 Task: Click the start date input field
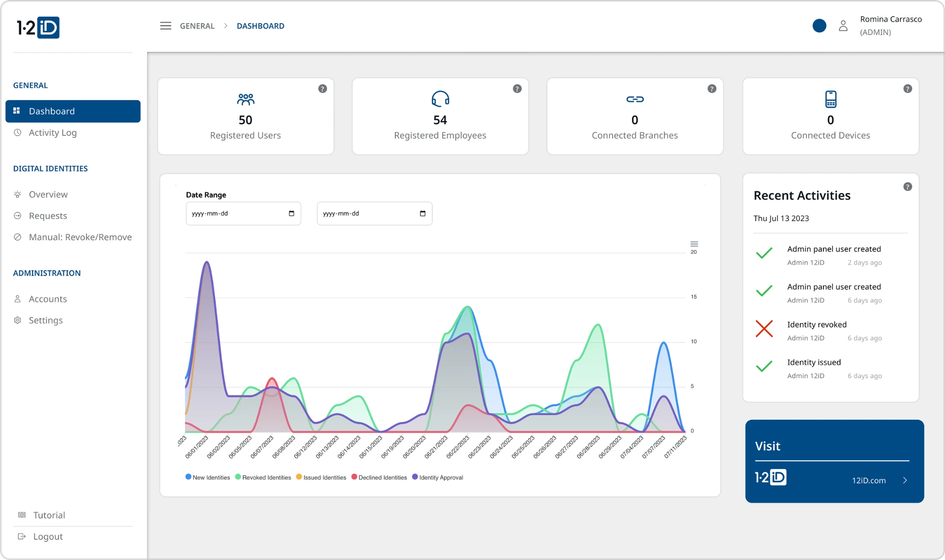pos(243,214)
